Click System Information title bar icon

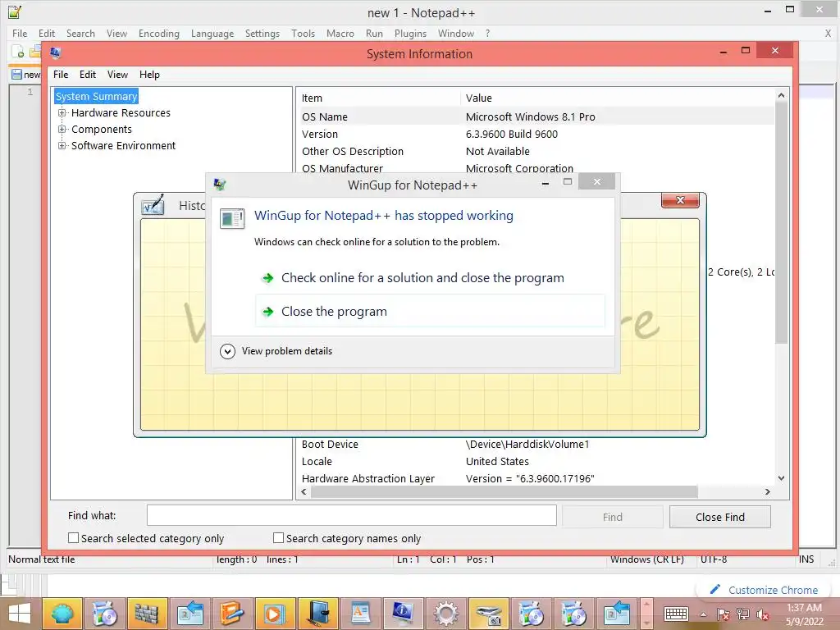55,53
